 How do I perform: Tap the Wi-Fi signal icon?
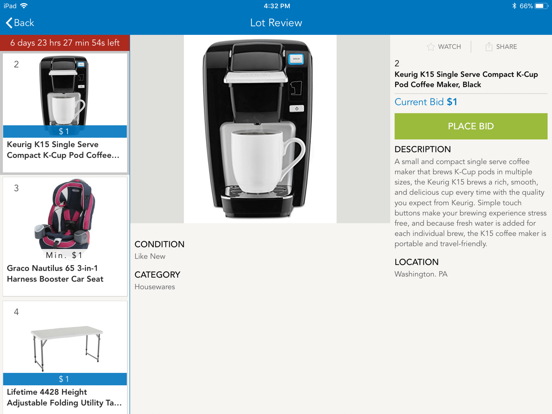24,6
